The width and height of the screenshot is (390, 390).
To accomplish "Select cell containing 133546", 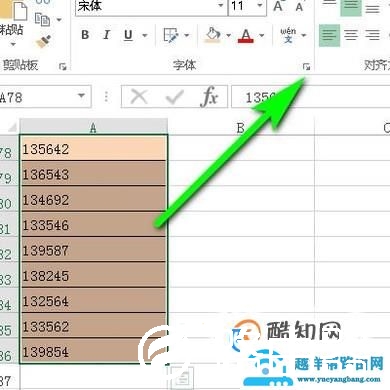I will click(x=94, y=224).
